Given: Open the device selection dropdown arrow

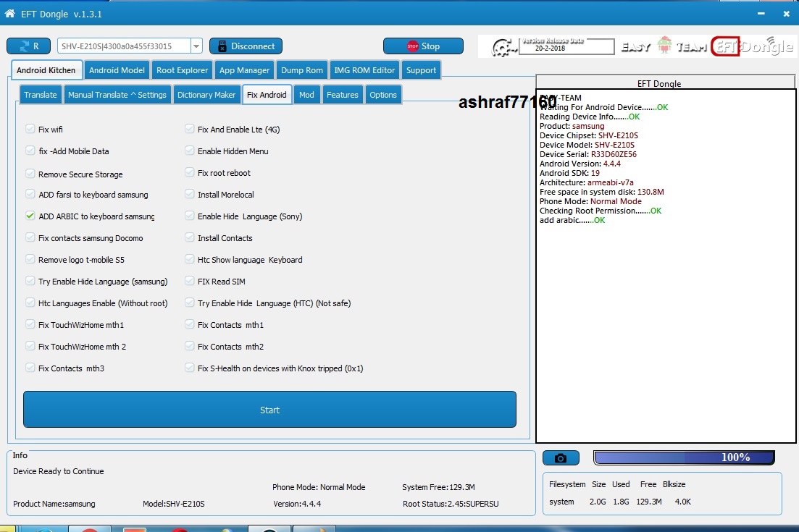Looking at the screenshot, I should point(196,46).
